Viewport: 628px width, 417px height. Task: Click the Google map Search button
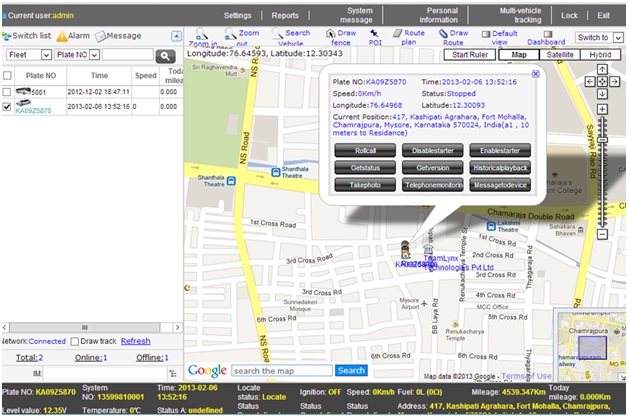[x=351, y=371]
